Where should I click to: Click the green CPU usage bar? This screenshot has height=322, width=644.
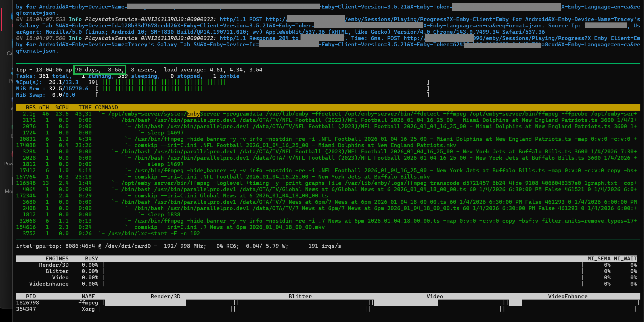pos(162,82)
